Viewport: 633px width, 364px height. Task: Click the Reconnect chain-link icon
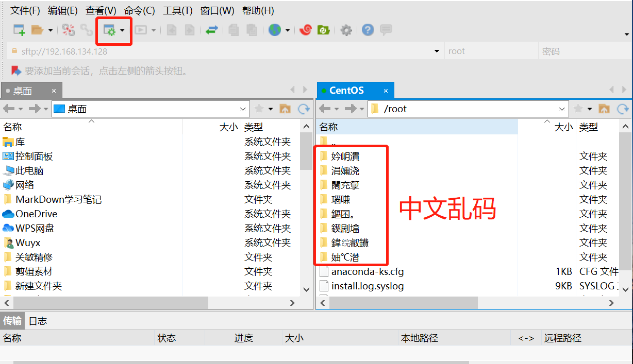tap(86, 30)
